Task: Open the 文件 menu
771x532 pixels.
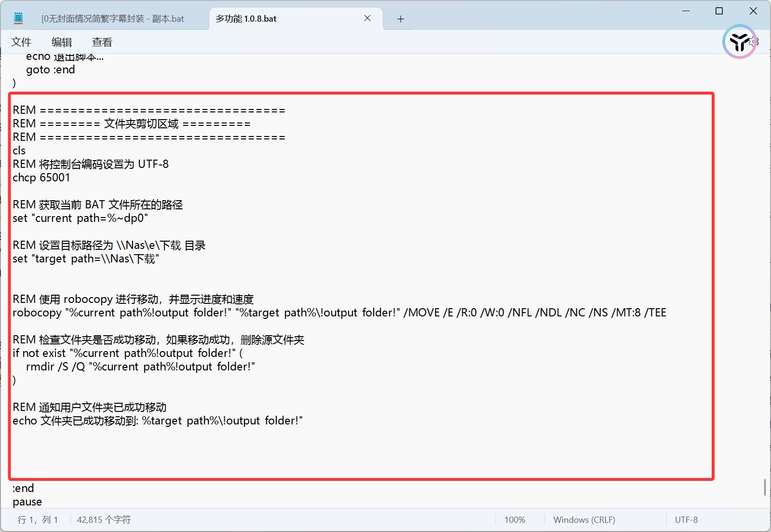Action: coord(21,42)
